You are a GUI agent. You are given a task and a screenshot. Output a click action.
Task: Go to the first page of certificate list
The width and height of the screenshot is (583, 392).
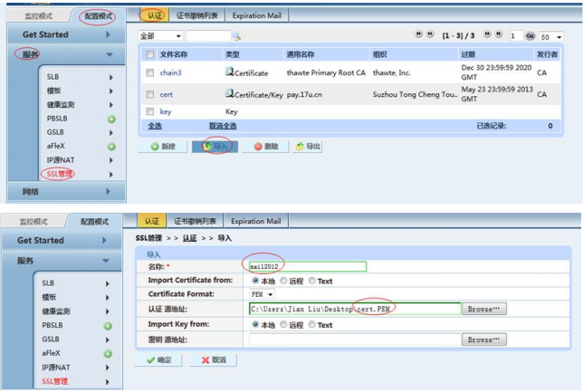[418, 35]
